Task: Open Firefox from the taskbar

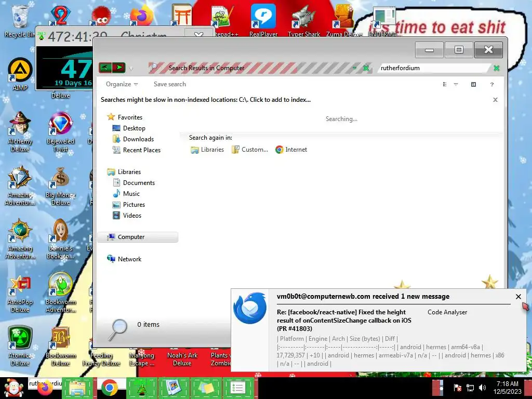Action: [x=45, y=389]
